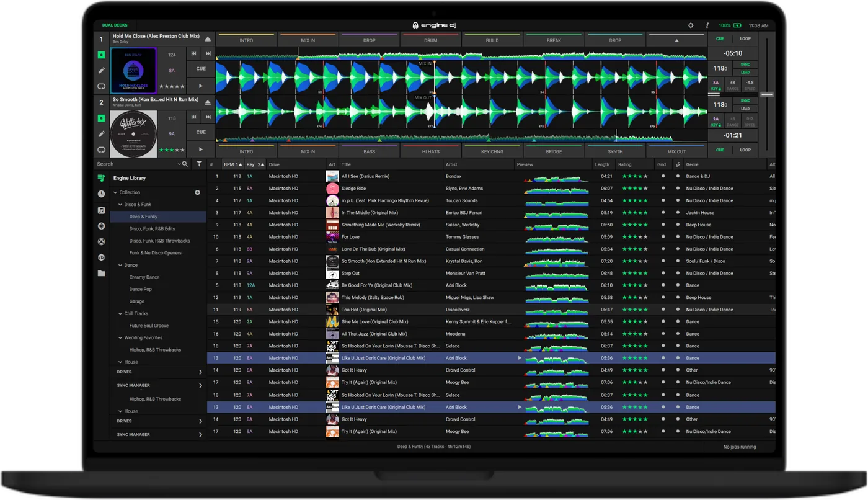Collapse the Collection tree node
The image size is (868, 500).
pos(115,192)
